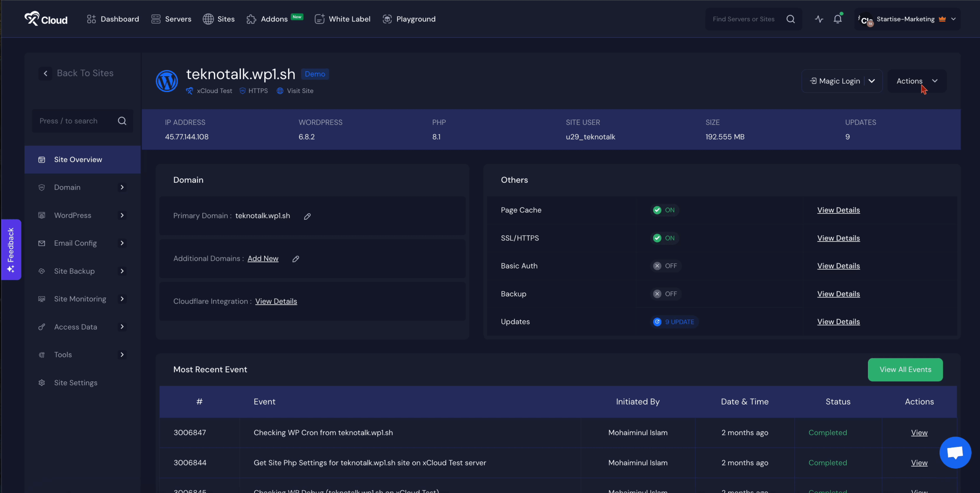Click the pencil icon next to Additional Domains
The width and height of the screenshot is (980, 493).
(296, 259)
